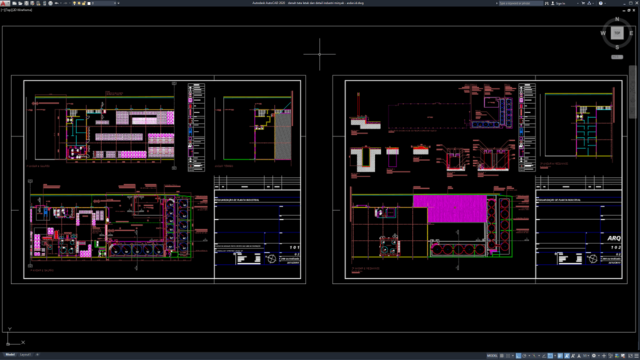Viewport: 640px width, 360px height.
Task: Toggle layer on/off lightbulb icon
Action: 74,3
